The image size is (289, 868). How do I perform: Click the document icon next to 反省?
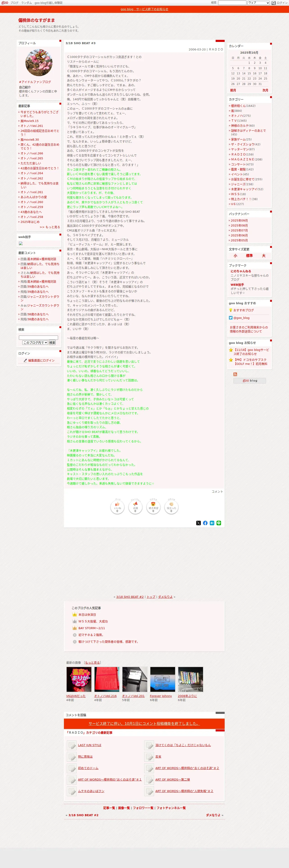(149, 756)
